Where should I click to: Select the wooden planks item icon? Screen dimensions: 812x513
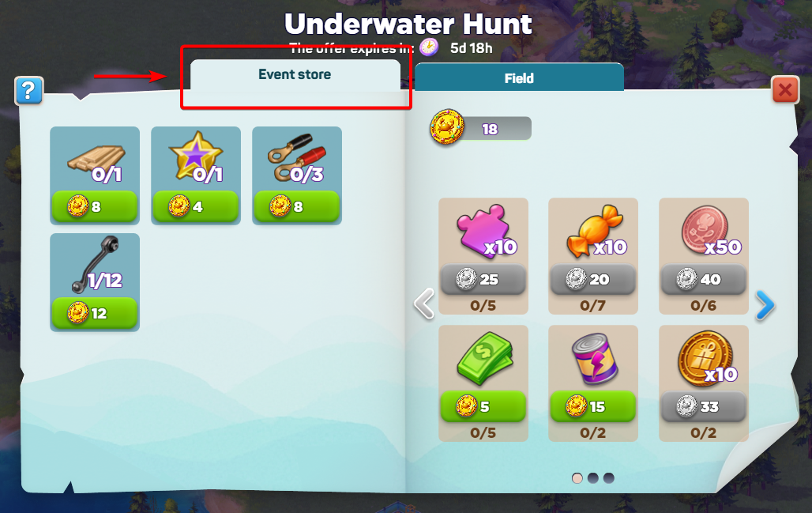[x=96, y=160]
